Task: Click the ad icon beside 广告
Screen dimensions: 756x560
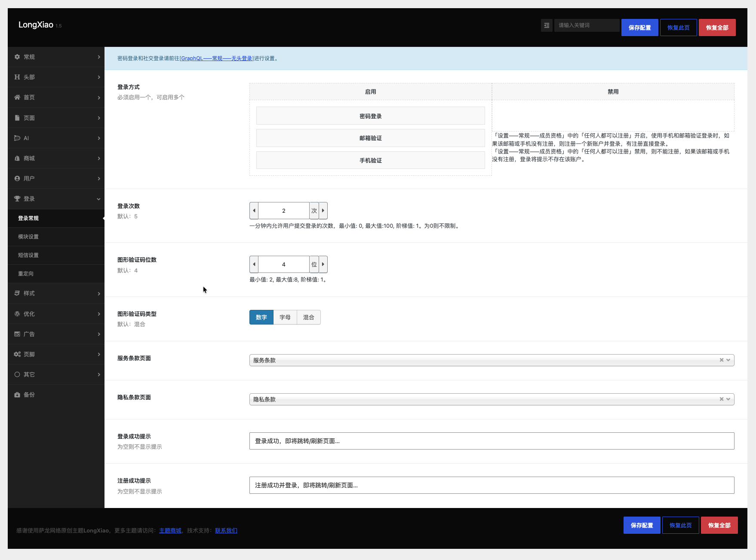Action: coord(17,334)
